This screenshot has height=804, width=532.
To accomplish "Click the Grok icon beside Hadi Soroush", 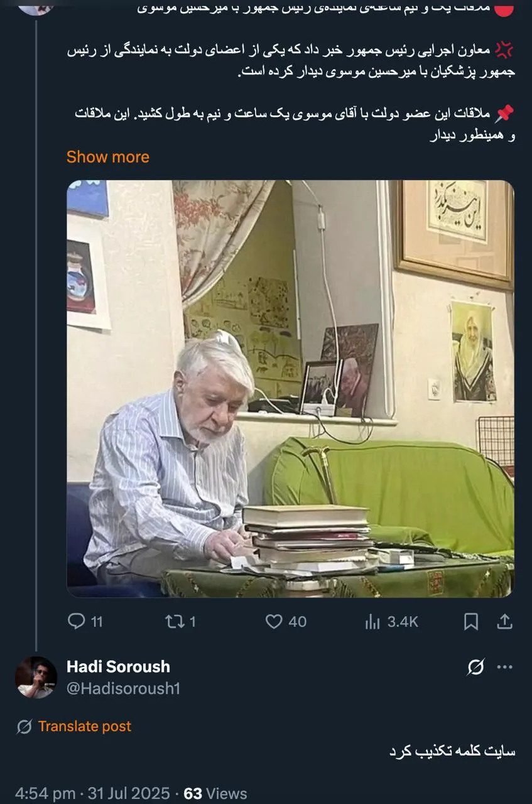I will pos(476,667).
